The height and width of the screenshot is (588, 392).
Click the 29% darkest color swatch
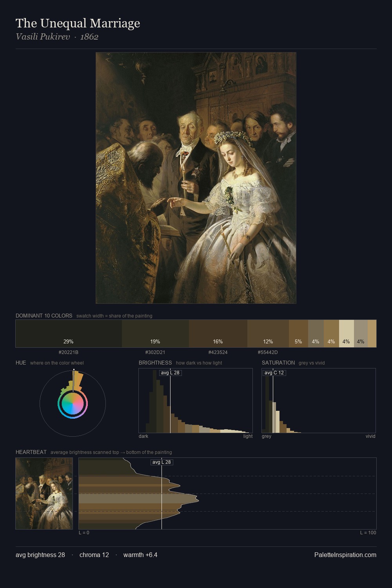tap(69, 334)
